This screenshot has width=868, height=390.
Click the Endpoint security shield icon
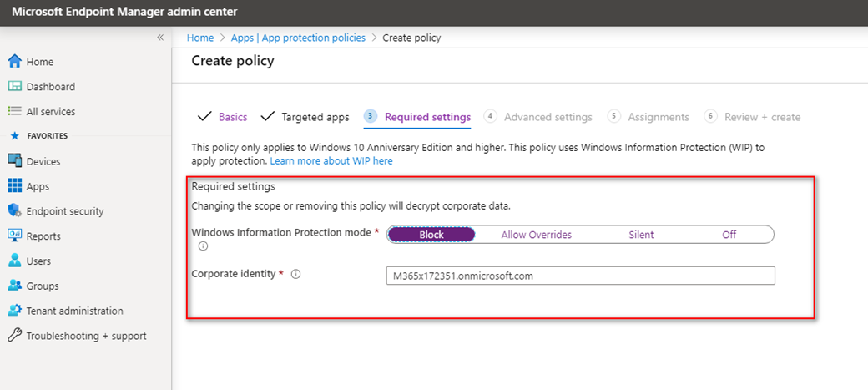click(14, 211)
